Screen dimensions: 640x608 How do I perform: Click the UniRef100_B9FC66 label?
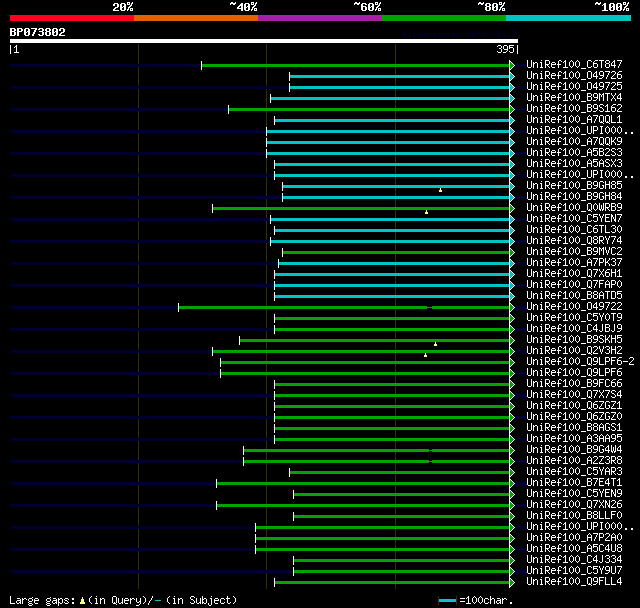click(574, 384)
